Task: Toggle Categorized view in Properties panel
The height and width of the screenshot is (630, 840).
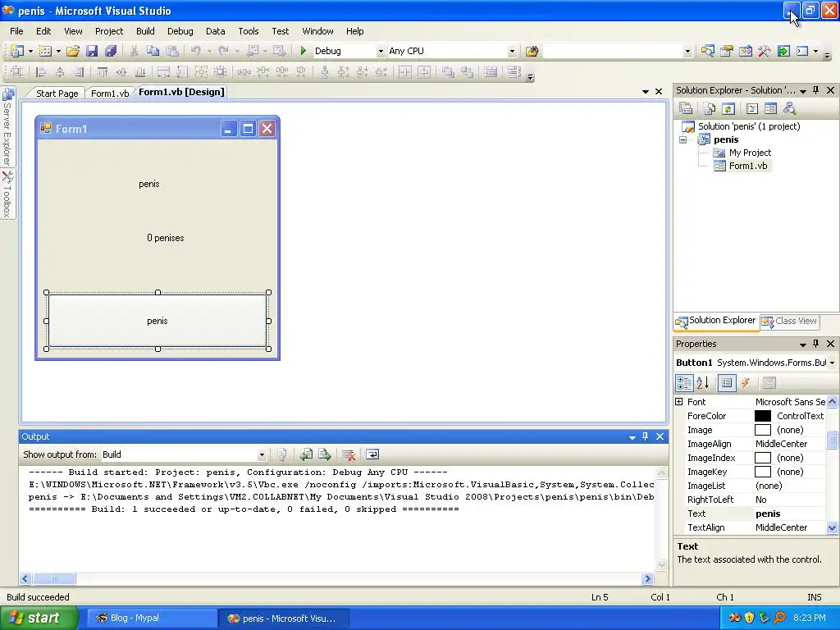Action: pos(684,383)
